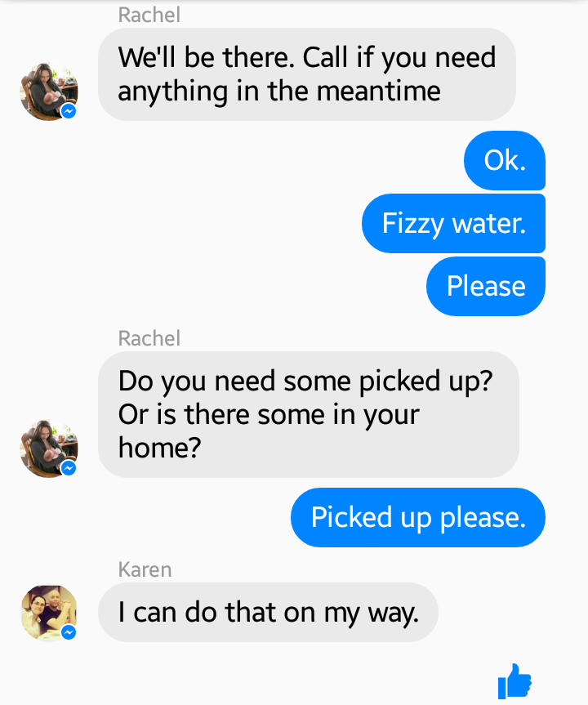588x705 pixels.
Task: Tap the Messenger badge on Rachel's top avatar
Action: point(69,111)
